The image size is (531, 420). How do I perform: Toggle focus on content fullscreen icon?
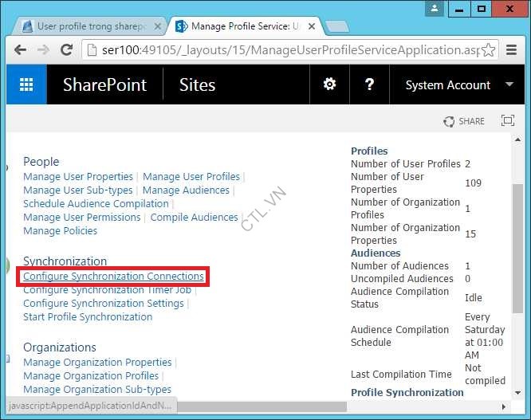tap(507, 121)
